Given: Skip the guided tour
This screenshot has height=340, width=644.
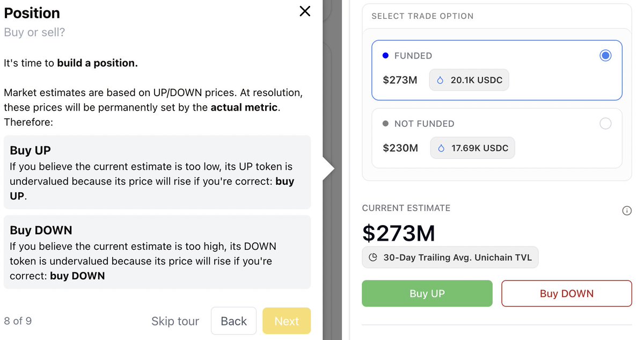Looking at the screenshot, I should 175,321.
